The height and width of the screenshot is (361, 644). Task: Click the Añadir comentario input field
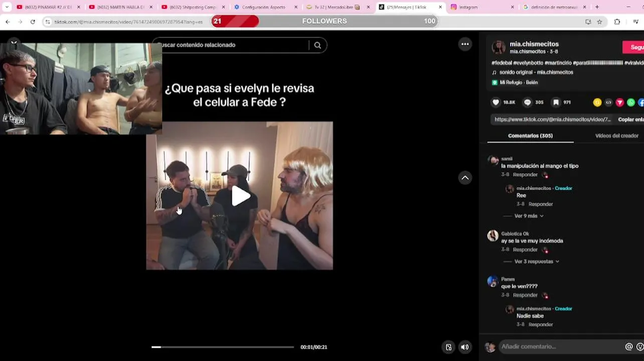(x=561, y=346)
